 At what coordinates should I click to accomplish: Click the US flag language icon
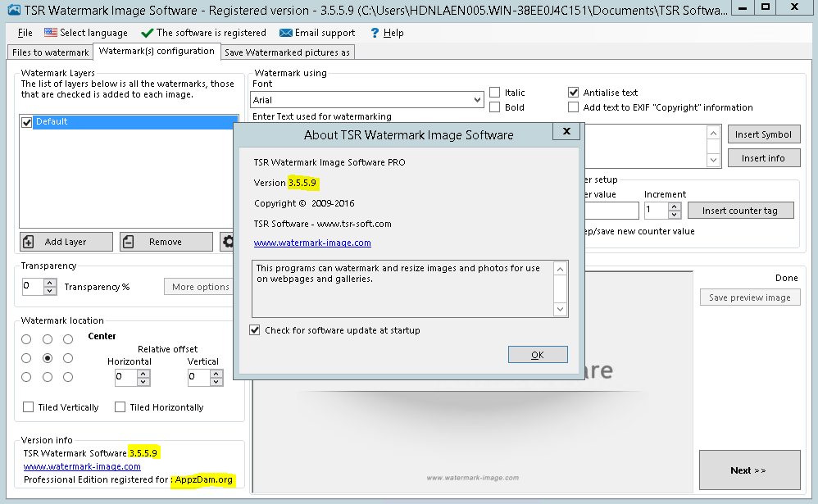pyautogui.click(x=51, y=32)
